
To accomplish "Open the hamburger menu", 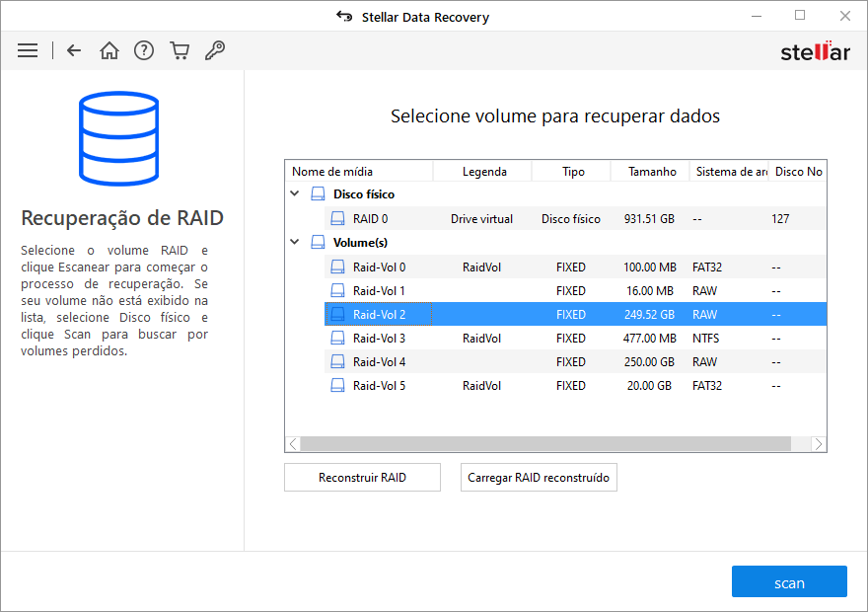I will [28, 50].
